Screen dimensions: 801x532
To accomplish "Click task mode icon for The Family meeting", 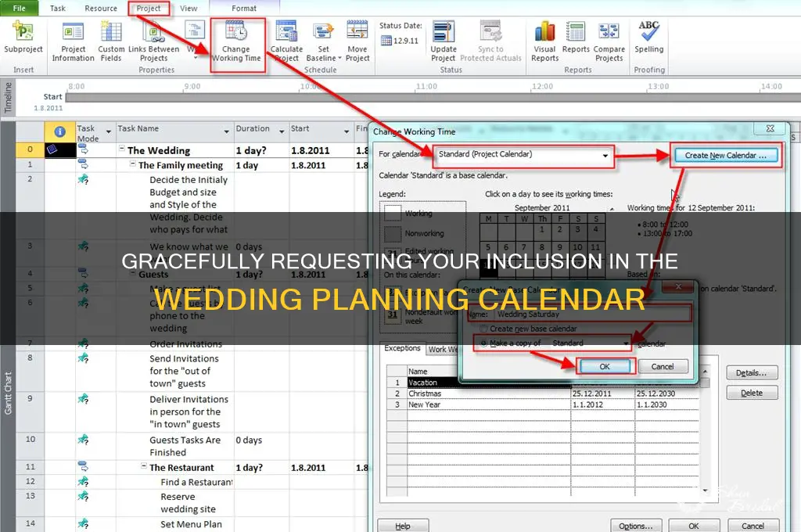I will 83,164.
